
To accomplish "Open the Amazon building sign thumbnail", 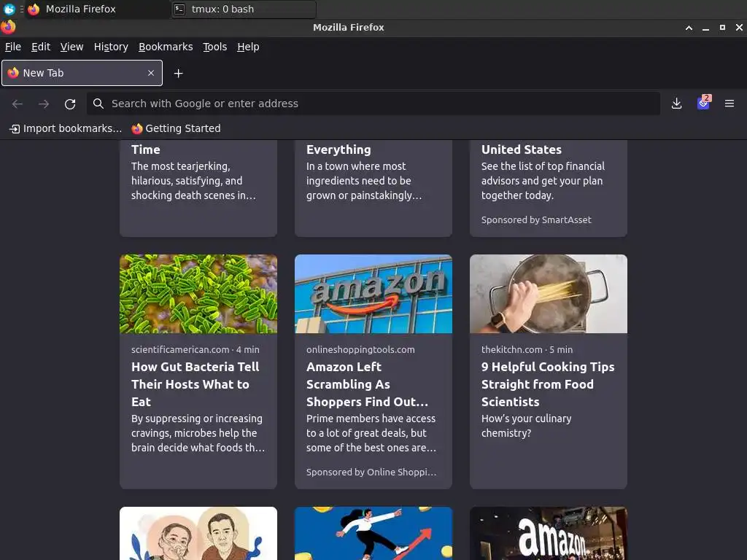I will 373,294.
